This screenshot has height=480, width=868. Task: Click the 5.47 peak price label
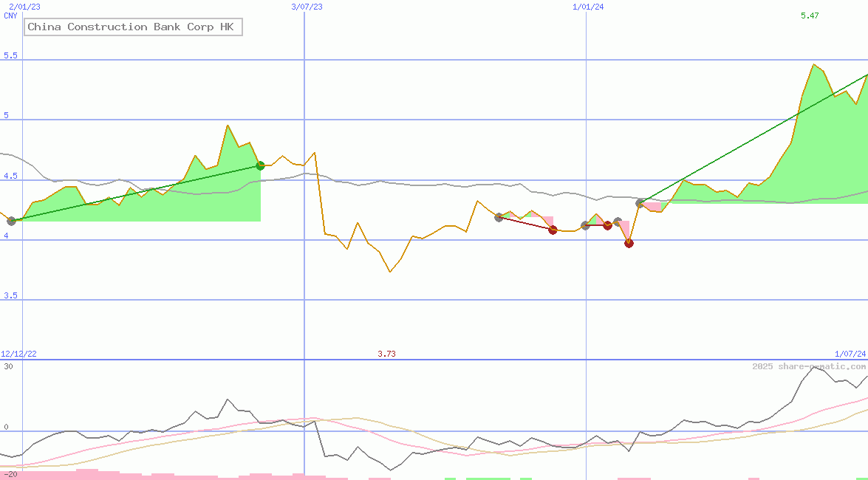[810, 16]
